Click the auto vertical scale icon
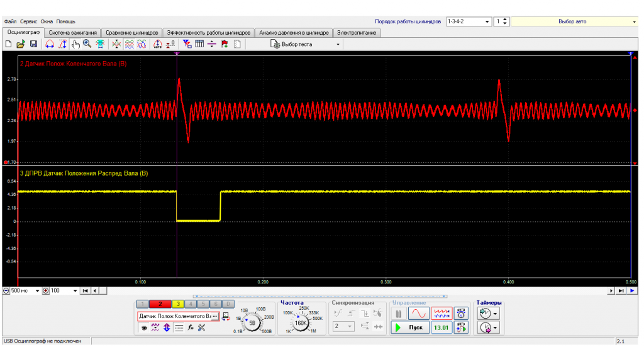This screenshot has width=644, height=347. (158, 44)
